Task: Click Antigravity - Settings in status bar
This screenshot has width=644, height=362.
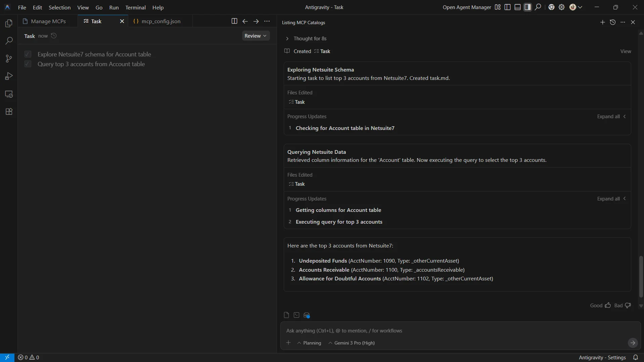Action: point(602,357)
